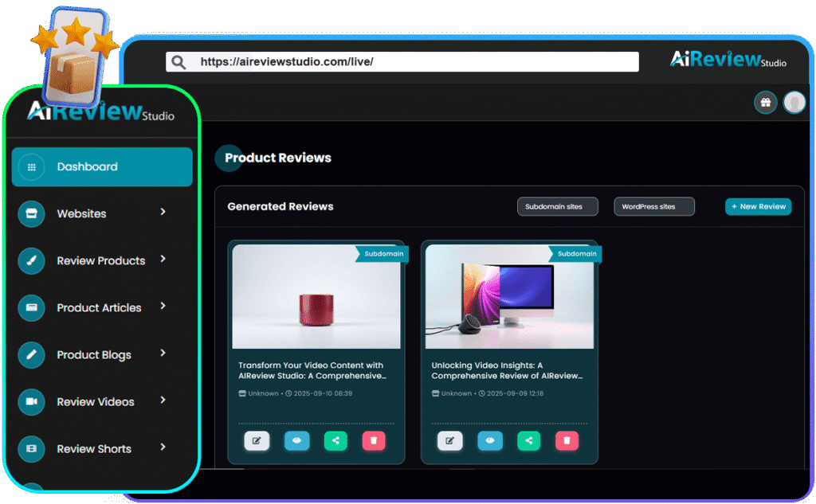Expand the Review Products chevron
This screenshot has width=816, height=504.
click(163, 259)
